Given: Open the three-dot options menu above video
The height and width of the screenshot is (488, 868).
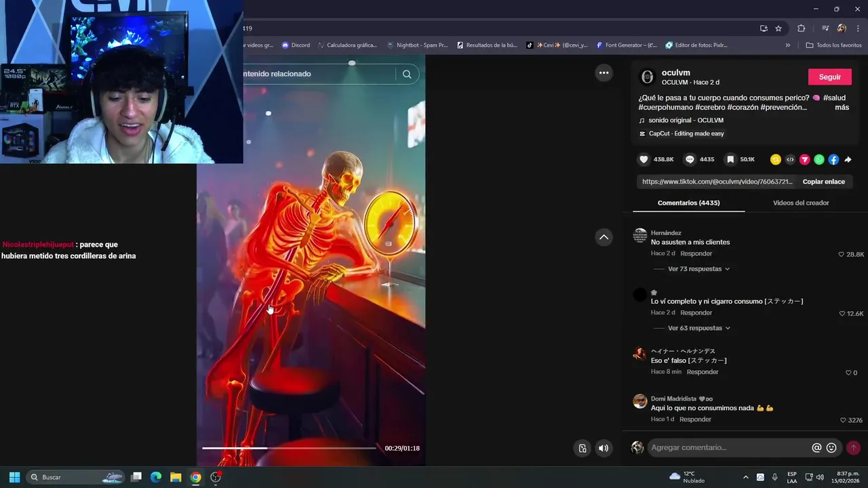Looking at the screenshot, I should 604,73.
